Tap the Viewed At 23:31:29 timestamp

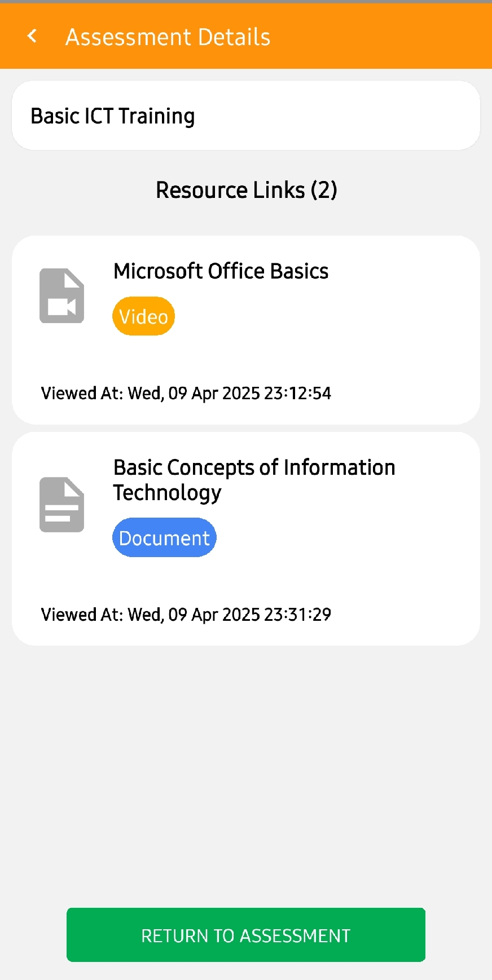pyautogui.click(x=186, y=614)
